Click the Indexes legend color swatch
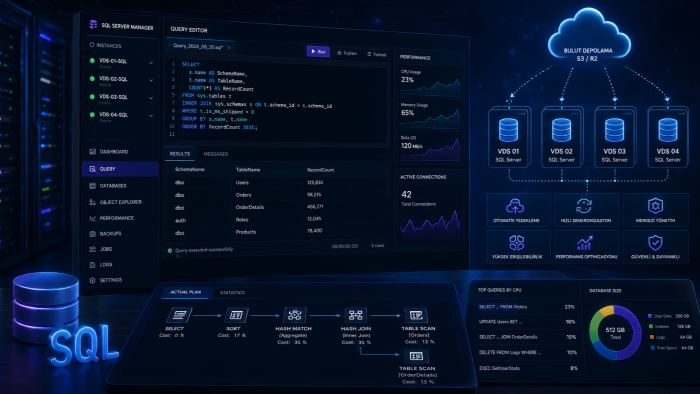The height and width of the screenshot is (394, 700). pos(651,327)
